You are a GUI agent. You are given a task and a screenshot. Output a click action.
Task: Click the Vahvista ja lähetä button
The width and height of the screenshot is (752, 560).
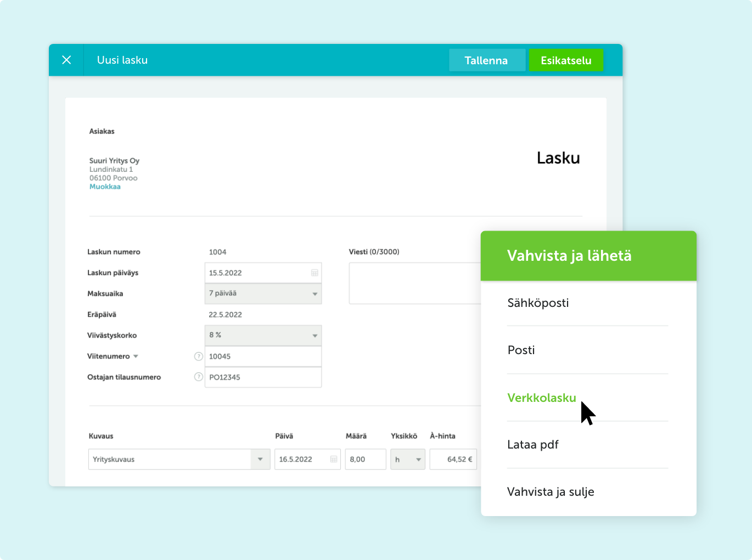pyautogui.click(x=588, y=256)
